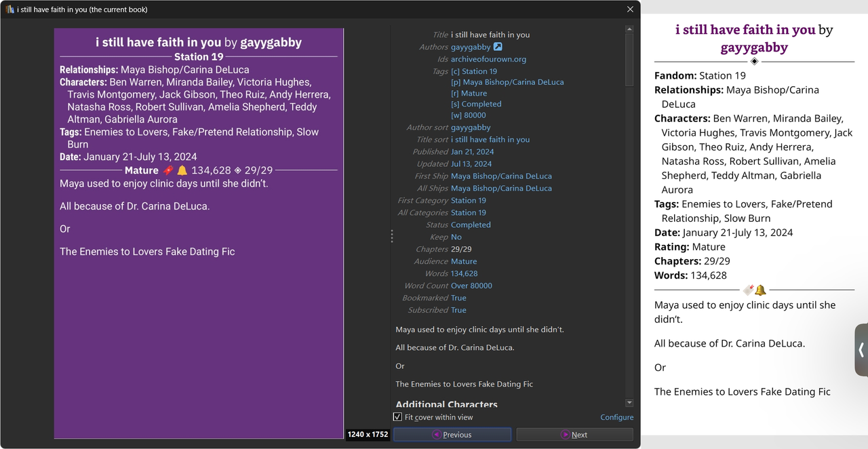
Task: Click the side panel chevron handle
Action: coord(861,350)
